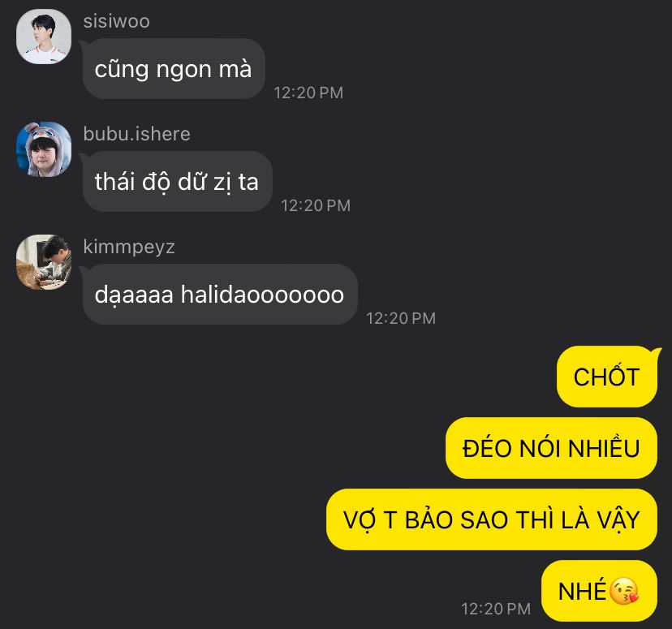Tap the "ĐÉO NÓI NHIỀU" message bubble
This screenshot has width=672, height=629.
point(551,448)
